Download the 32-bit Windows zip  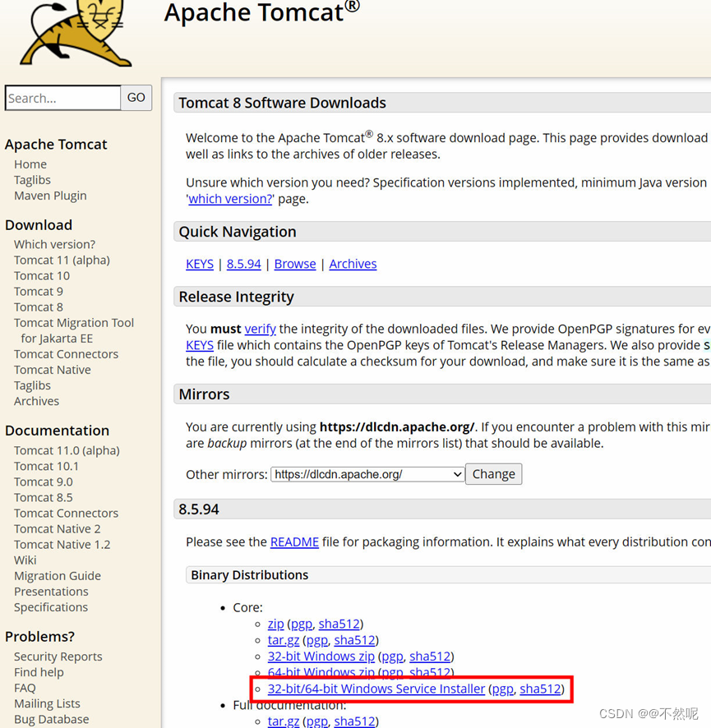321,657
